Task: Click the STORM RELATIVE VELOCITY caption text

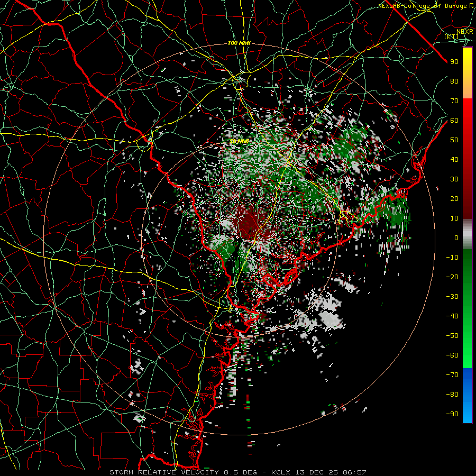Action: tap(164, 472)
